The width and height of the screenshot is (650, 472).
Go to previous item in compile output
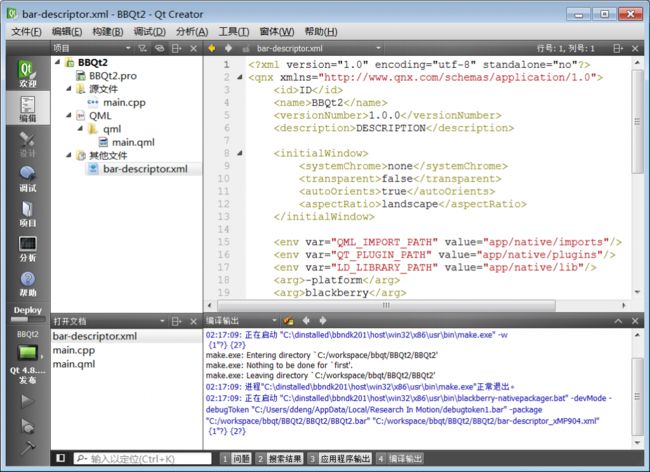[x=306, y=320]
